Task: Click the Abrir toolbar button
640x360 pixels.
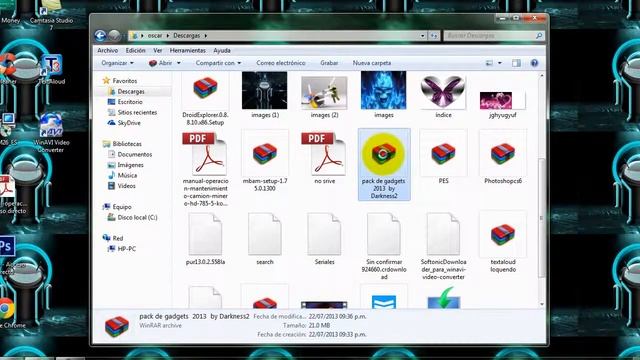Action: pos(160,63)
